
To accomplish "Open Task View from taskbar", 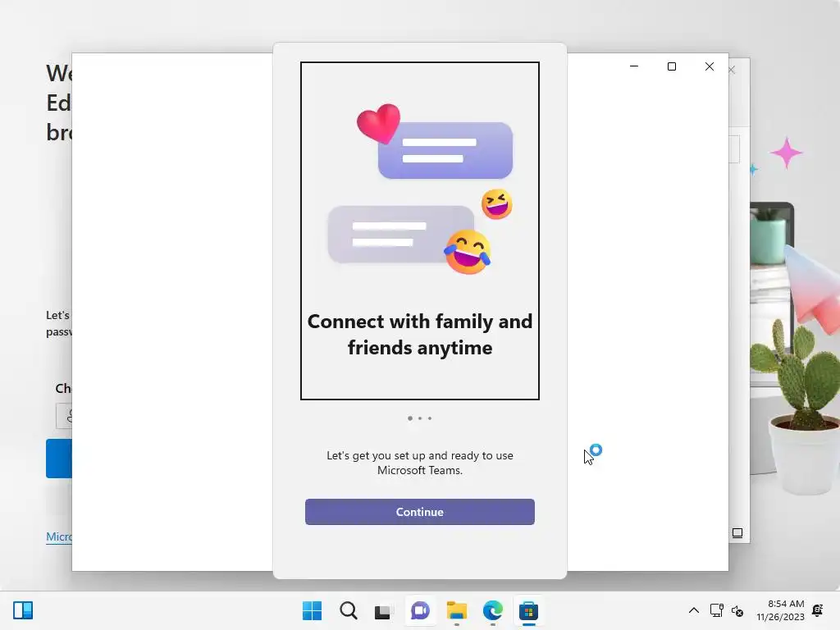I will (x=384, y=610).
